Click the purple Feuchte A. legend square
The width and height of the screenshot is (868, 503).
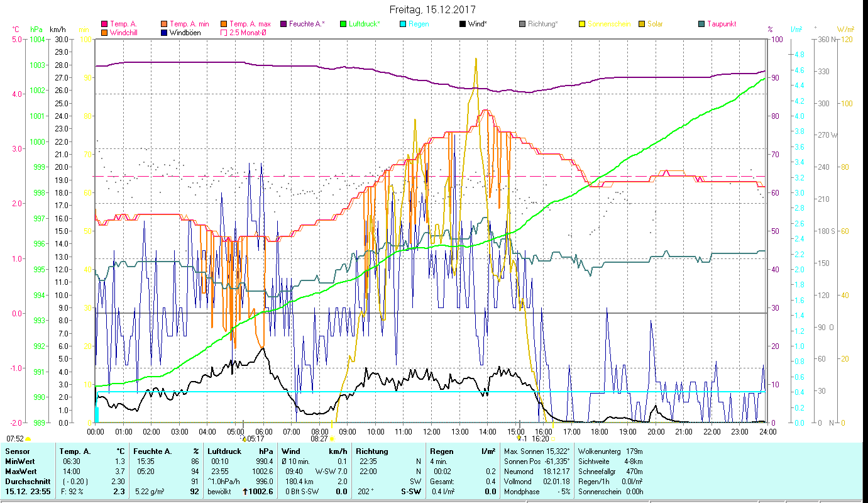click(283, 24)
